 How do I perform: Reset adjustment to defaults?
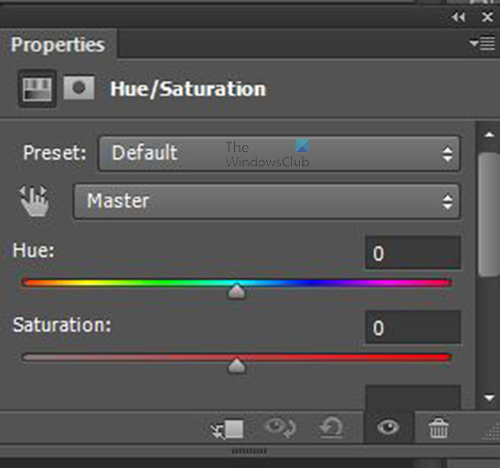click(331, 428)
